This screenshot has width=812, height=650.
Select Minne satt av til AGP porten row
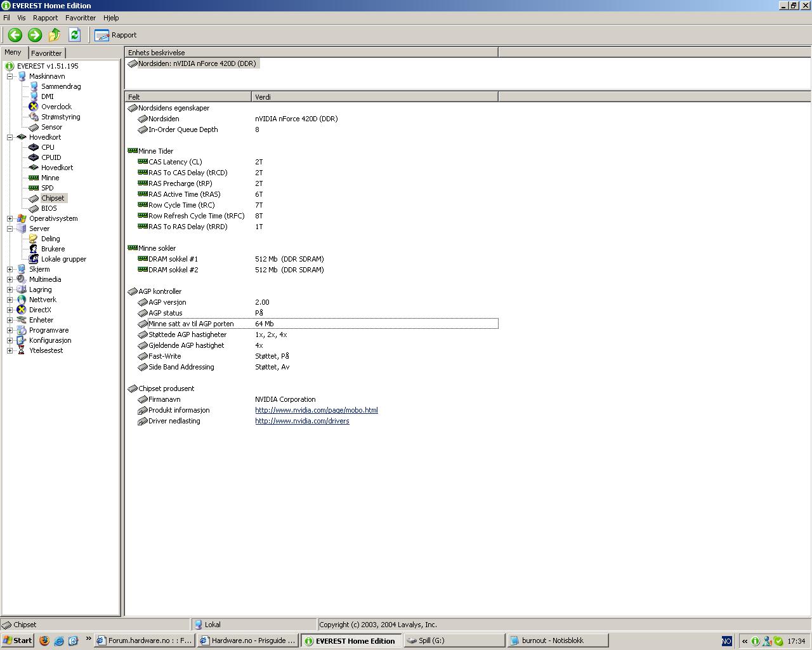point(311,324)
